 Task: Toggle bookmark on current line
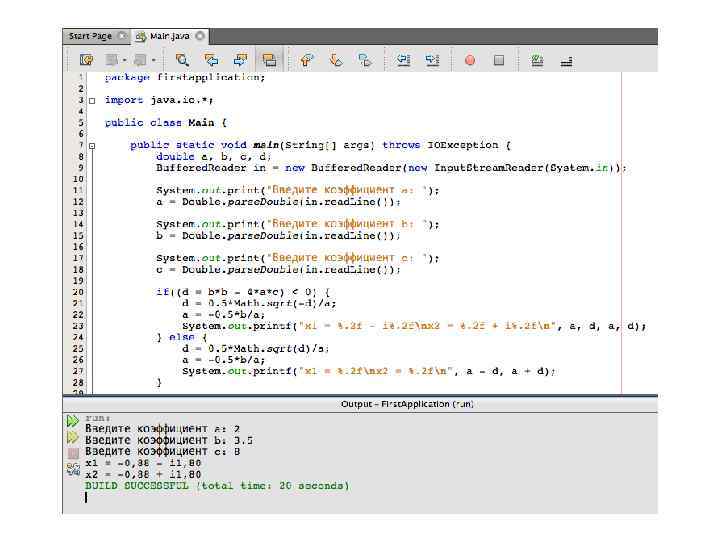pyautogui.click(x=365, y=60)
